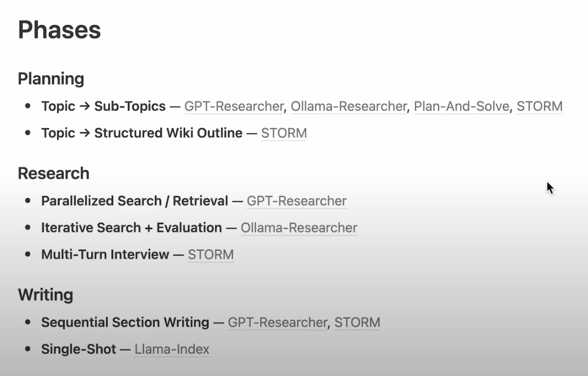Follow STORM link beside Structured Wiki Outline
This screenshot has width=588, height=376.
(x=284, y=133)
